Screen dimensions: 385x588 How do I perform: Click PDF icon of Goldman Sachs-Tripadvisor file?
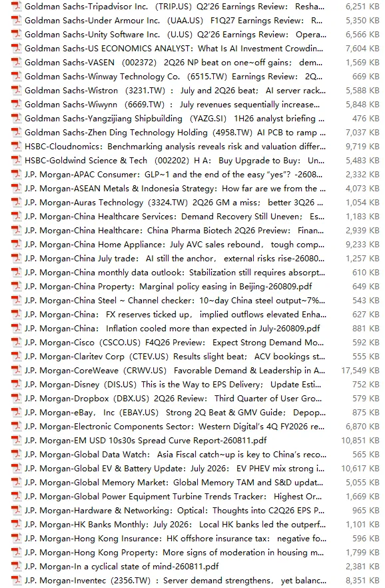(x=17, y=7)
